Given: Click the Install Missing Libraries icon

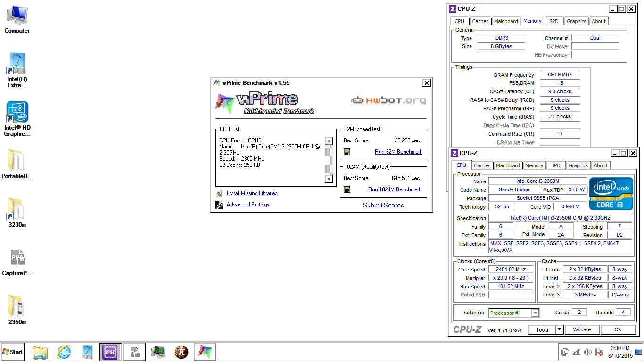Looking at the screenshot, I should coord(219,193).
